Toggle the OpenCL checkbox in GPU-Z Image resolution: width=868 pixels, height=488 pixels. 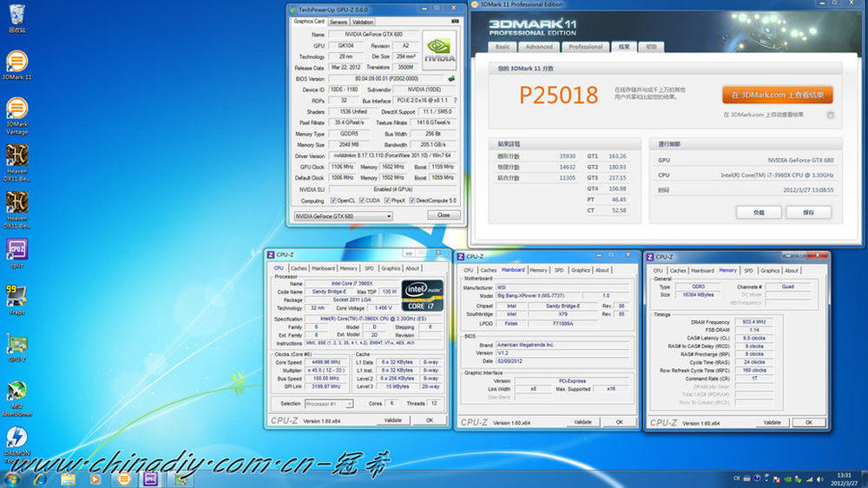point(333,201)
